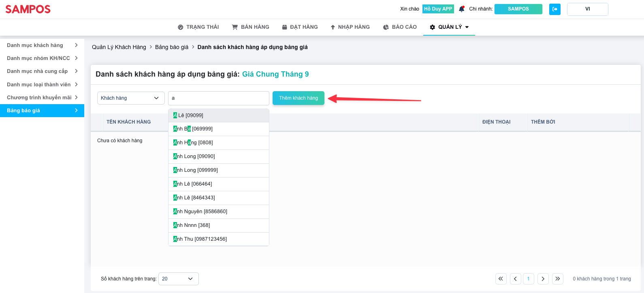This screenshot has width=644, height=293.
Task: Click ĐIỆN THOẠI column header
Action: (497, 122)
